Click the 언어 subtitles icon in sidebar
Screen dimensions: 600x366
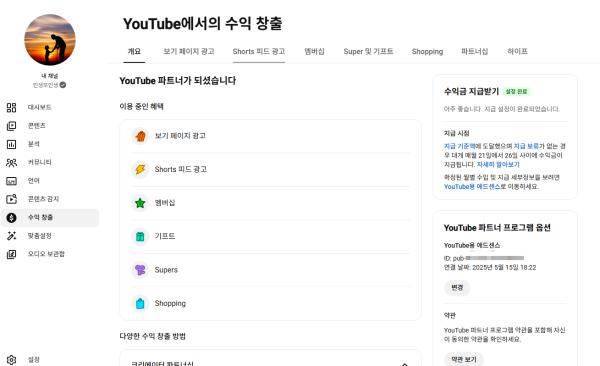click(11, 181)
